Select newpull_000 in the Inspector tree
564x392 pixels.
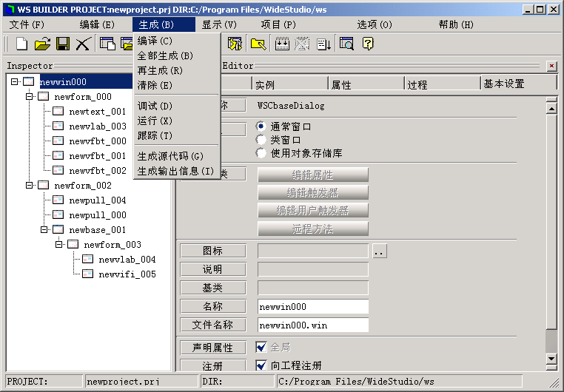98,215
